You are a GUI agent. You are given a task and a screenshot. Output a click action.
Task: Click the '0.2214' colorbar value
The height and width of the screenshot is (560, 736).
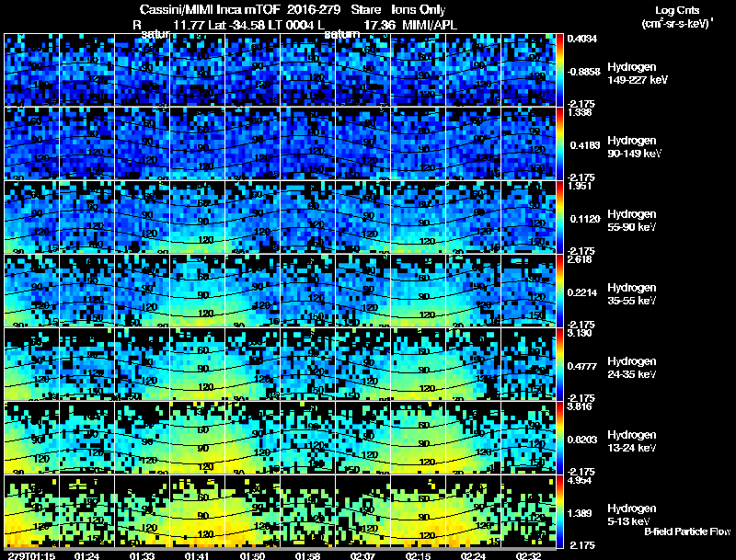pos(582,292)
